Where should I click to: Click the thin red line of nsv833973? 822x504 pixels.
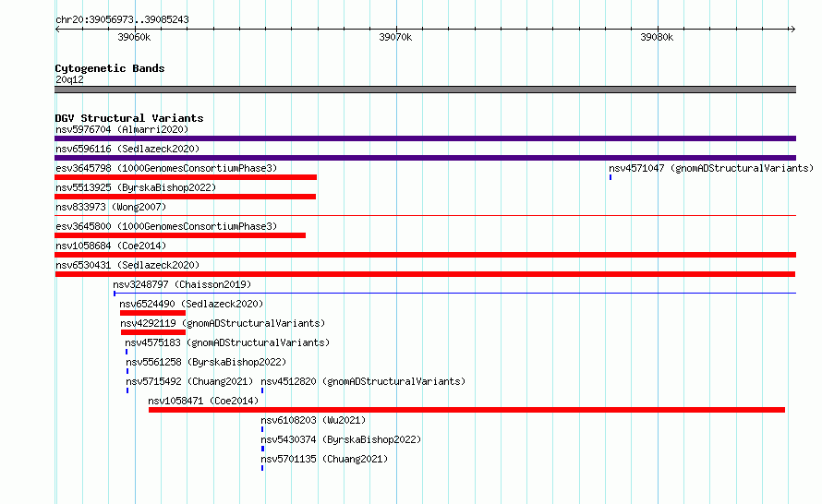425,215
